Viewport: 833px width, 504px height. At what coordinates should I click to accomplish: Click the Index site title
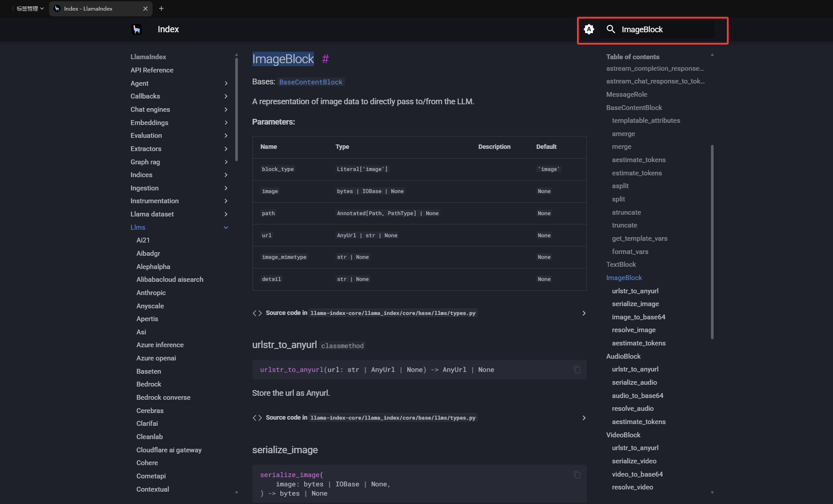click(168, 29)
